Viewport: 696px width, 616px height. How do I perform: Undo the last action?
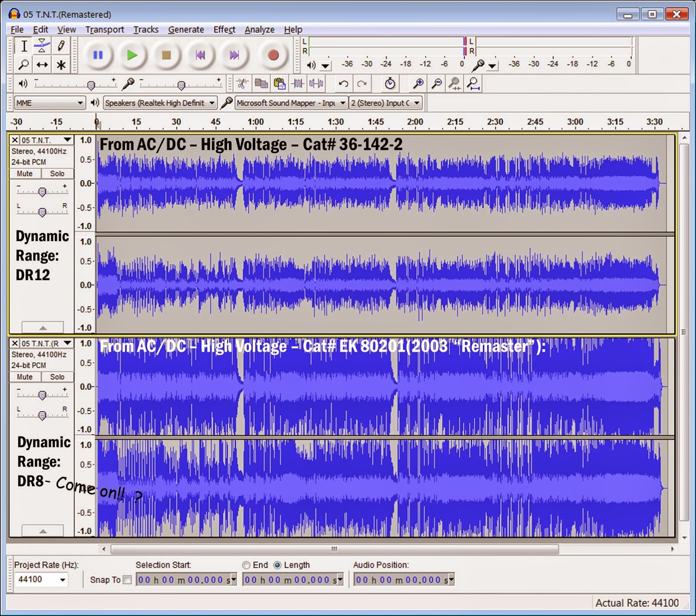pyautogui.click(x=344, y=83)
